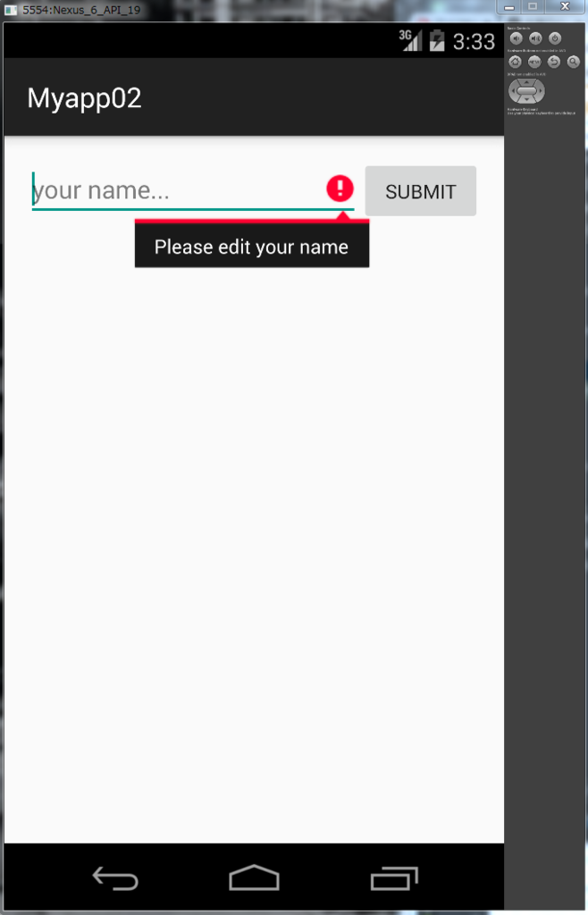Focus the 'your name...' input field
Viewport: 588px width, 915px height.
click(x=192, y=191)
